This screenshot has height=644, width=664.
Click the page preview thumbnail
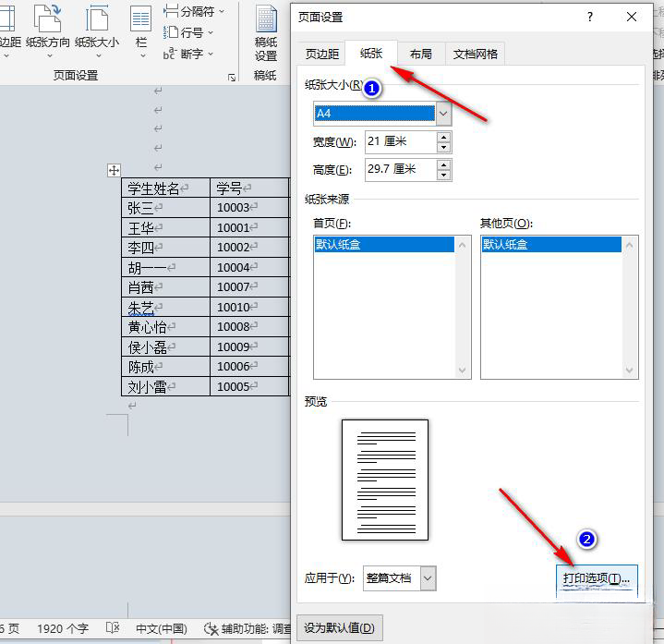[385, 480]
